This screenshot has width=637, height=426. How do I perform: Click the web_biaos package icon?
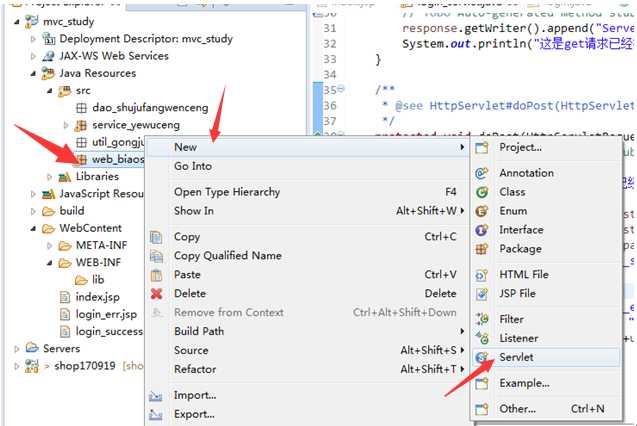(81, 159)
